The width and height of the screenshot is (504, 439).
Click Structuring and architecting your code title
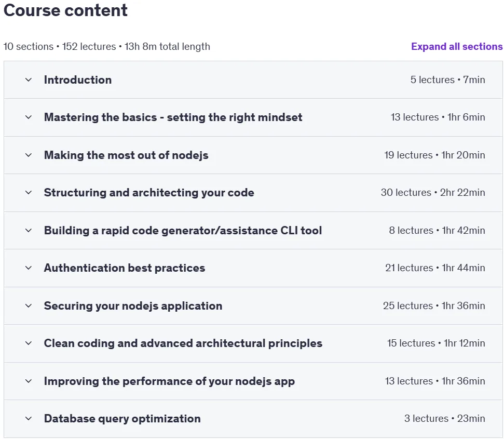[149, 193]
